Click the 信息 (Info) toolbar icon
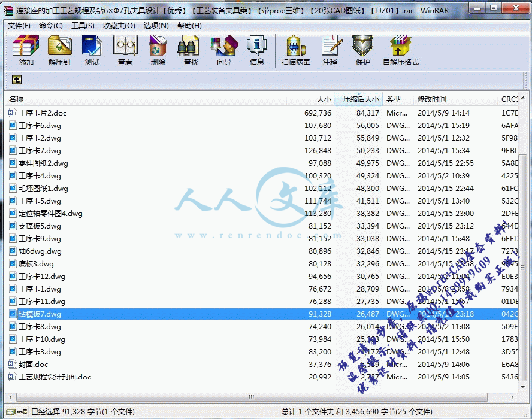 coord(257,45)
